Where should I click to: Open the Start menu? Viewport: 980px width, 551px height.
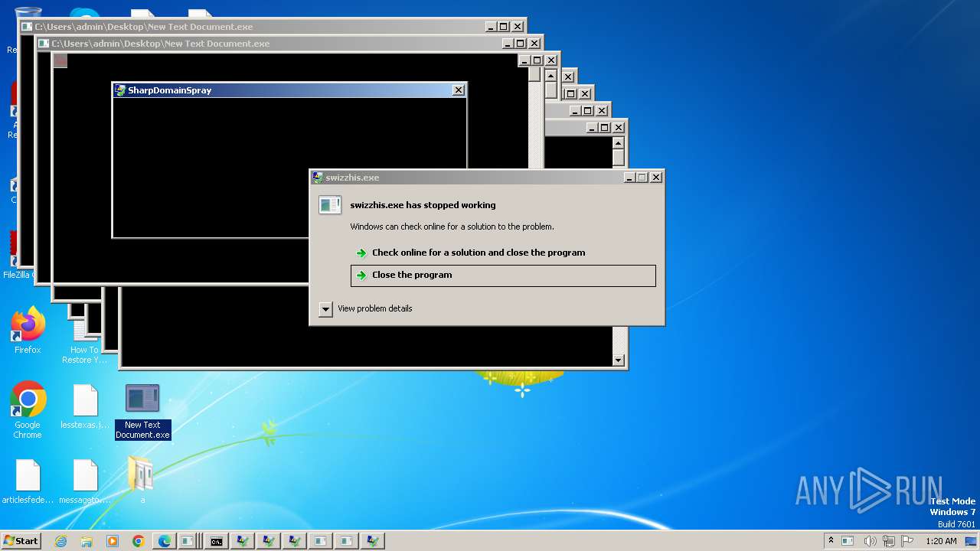coord(21,541)
